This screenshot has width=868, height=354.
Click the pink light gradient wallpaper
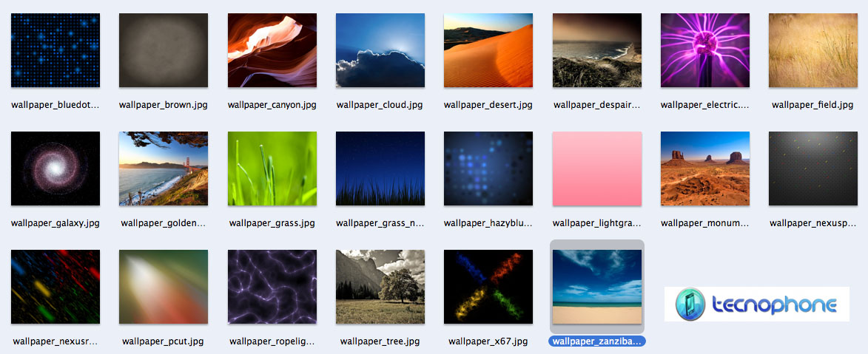tap(597, 169)
